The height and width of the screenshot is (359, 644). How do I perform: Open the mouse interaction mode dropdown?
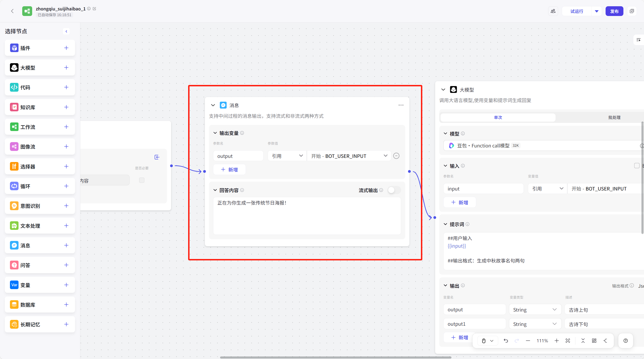tap(488, 341)
